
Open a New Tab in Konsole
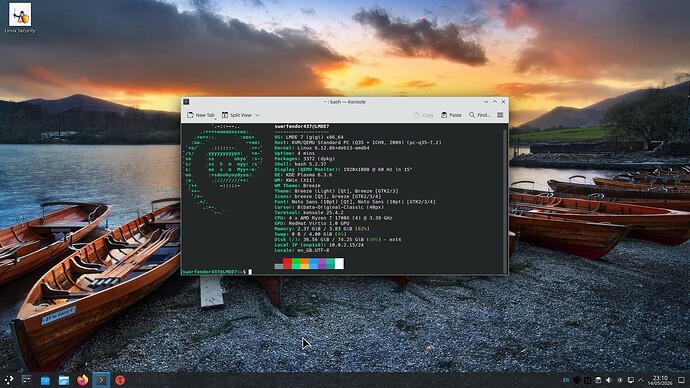pos(201,115)
